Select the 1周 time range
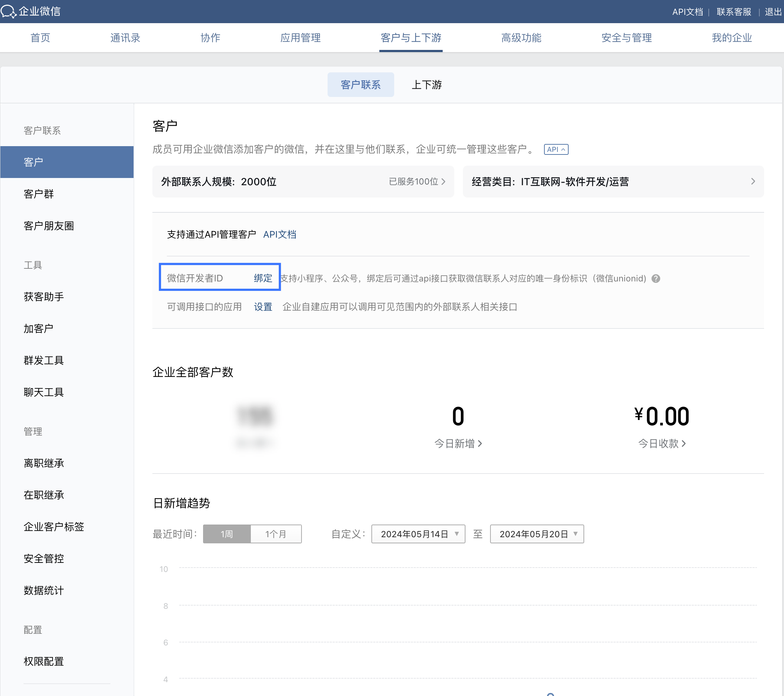Screen dimensions: 784x696 click(227, 534)
